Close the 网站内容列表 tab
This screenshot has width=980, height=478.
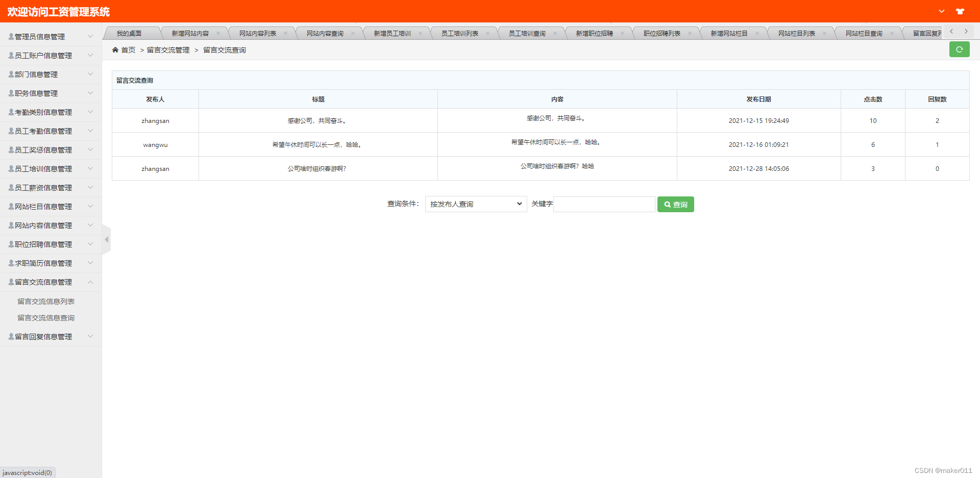(x=285, y=34)
